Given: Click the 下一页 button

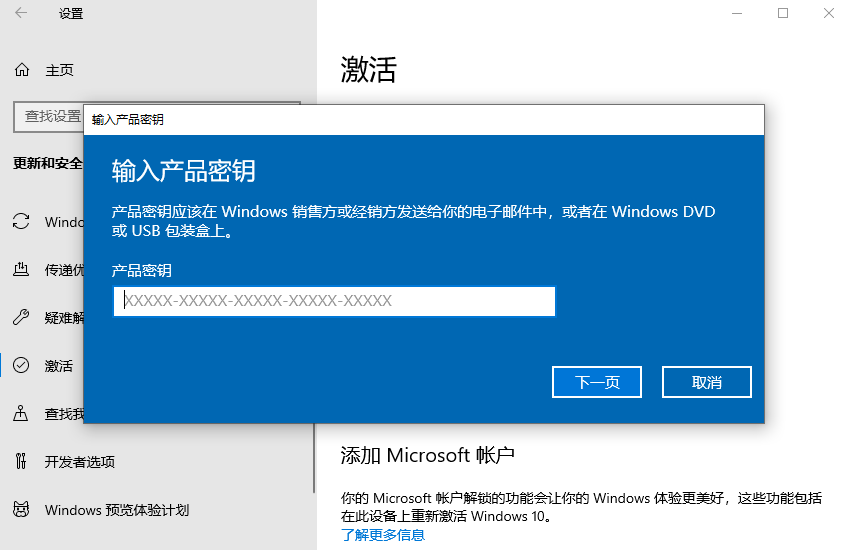Looking at the screenshot, I should (597, 382).
